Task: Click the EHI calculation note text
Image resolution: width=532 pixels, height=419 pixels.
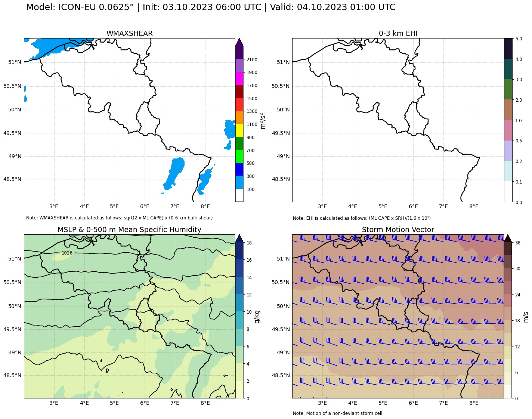Action: 362,218
